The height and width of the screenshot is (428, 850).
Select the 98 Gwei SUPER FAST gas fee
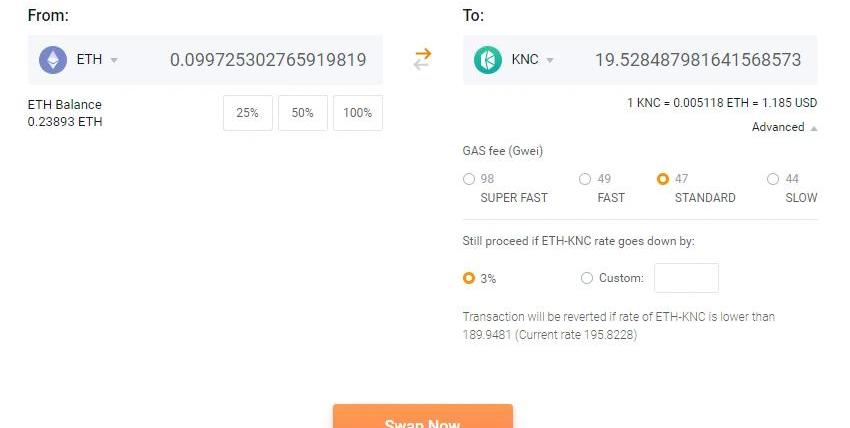point(469,179)
